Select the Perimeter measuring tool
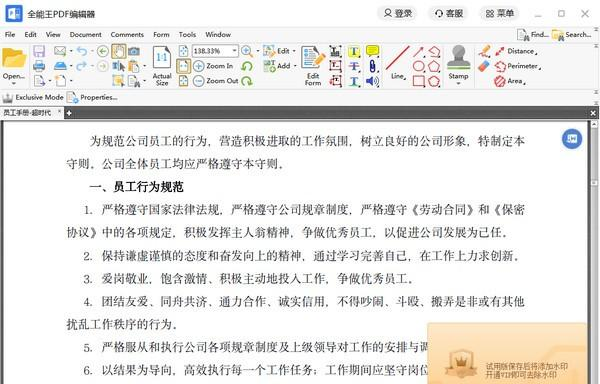This screenshot has width=600, height=384. [x=517, y=66]
